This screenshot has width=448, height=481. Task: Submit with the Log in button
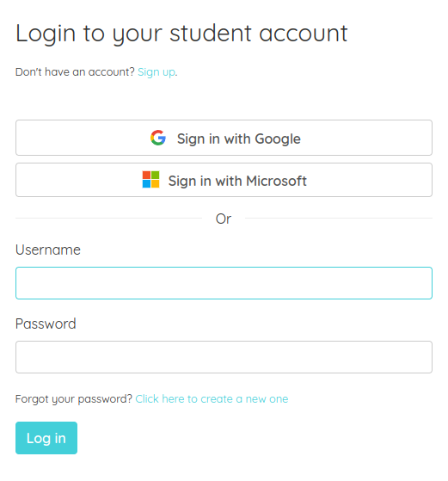coord(46,438)
